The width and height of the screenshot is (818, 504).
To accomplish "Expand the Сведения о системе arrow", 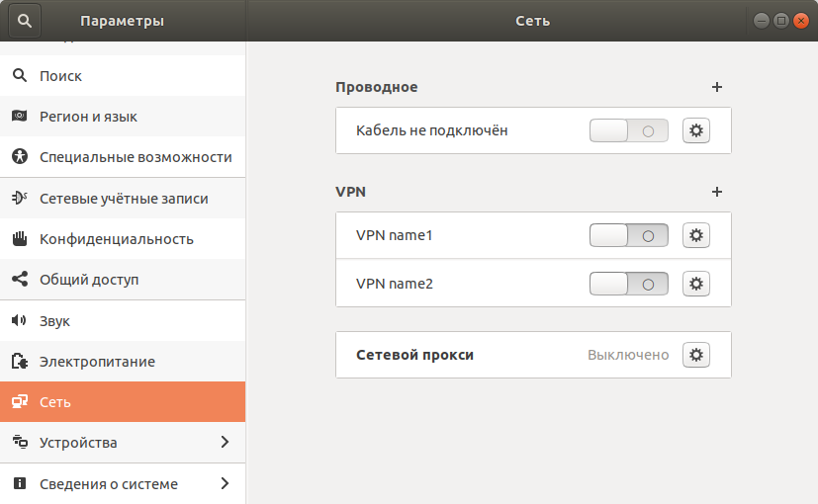I will [225, 483].
